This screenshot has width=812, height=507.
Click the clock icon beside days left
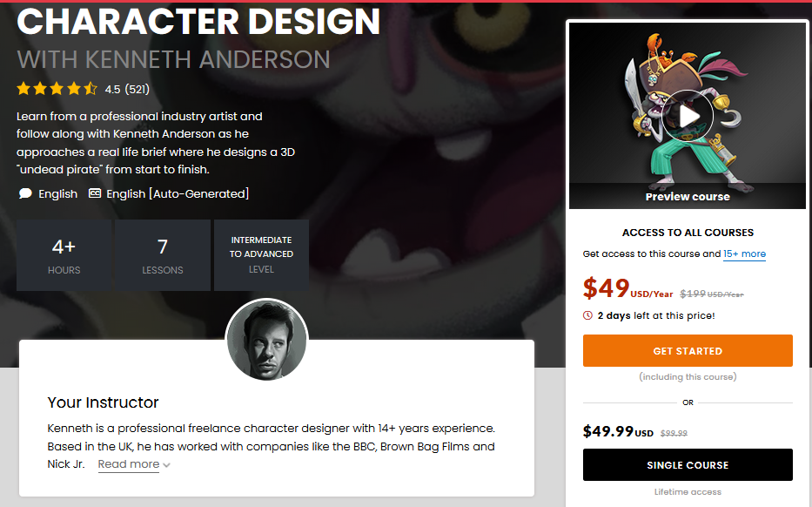[x=588, y=315]
